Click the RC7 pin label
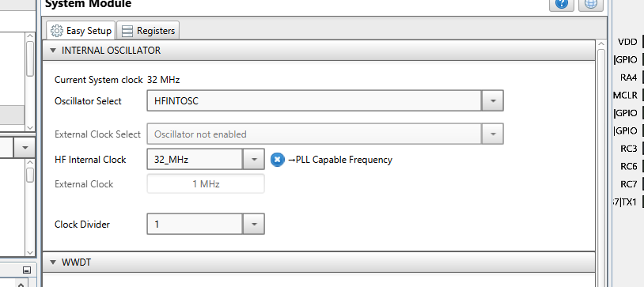The image size is (644, 287). (629, 184)
